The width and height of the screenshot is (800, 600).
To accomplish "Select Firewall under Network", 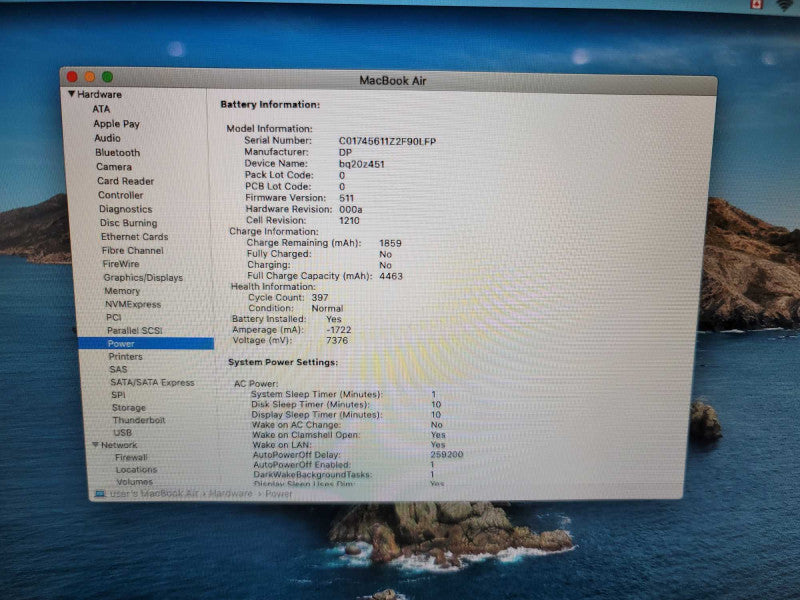I will [x=131, y=457].
